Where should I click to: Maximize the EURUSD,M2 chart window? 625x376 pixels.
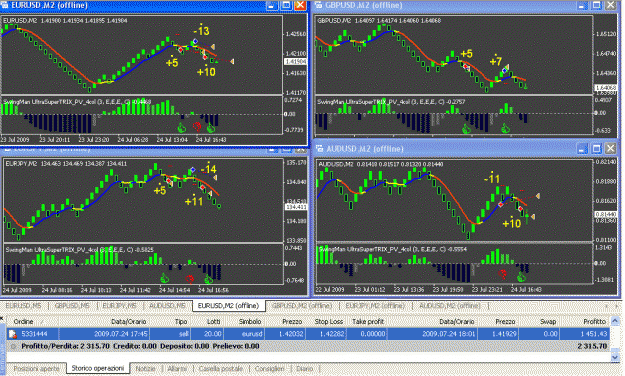(286, 6)
